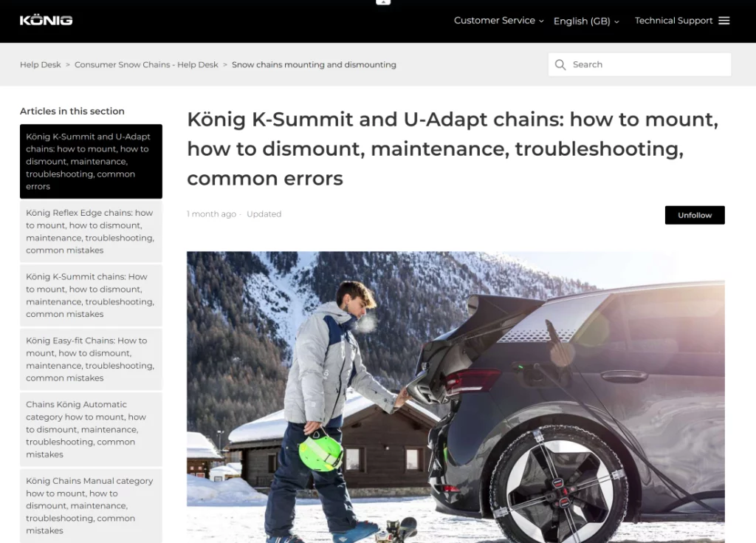Open the König Easy-fit Chains article
This screenshot has height=543, width=756.
(x=91, y=359)
